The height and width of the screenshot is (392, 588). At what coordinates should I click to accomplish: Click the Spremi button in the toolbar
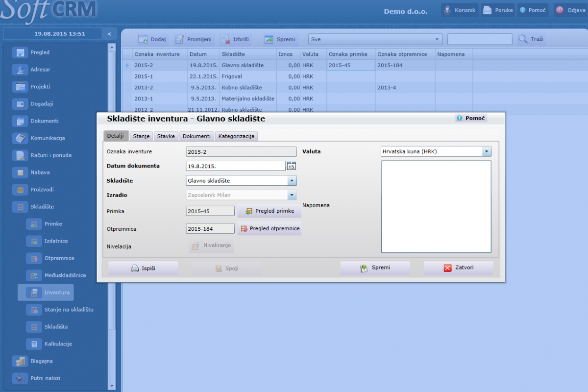tap(280, 39)
